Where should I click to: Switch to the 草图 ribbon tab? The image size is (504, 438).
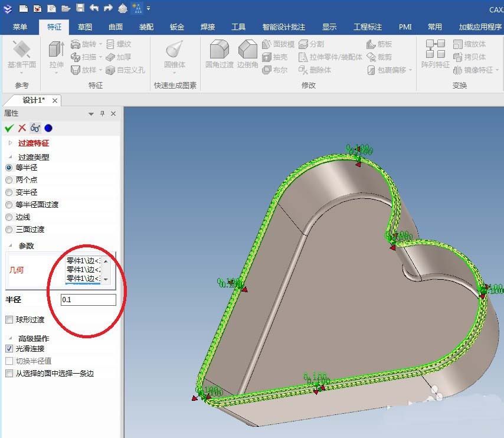click(85, 27)
